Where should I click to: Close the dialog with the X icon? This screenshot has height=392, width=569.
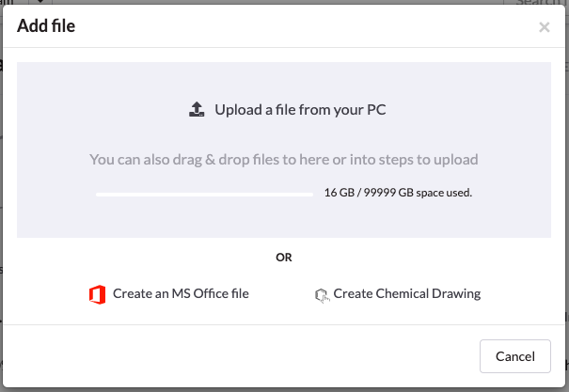click(544, 27)
